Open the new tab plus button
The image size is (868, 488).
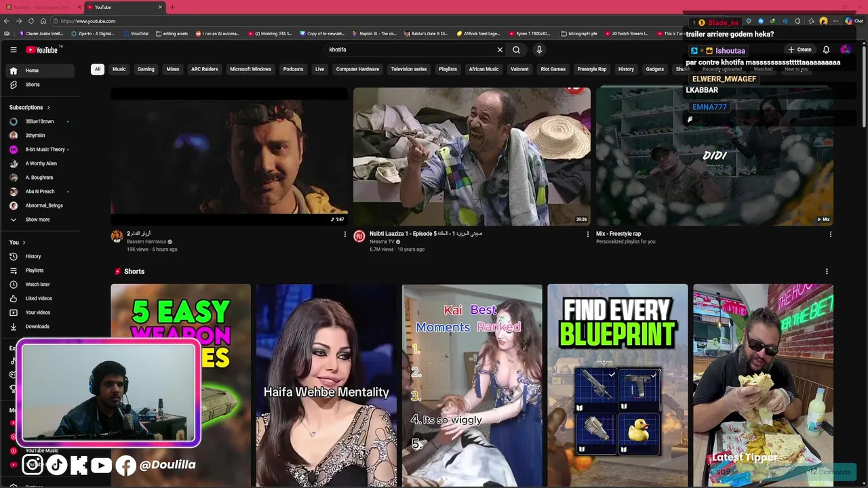click(x=172, y=7)
